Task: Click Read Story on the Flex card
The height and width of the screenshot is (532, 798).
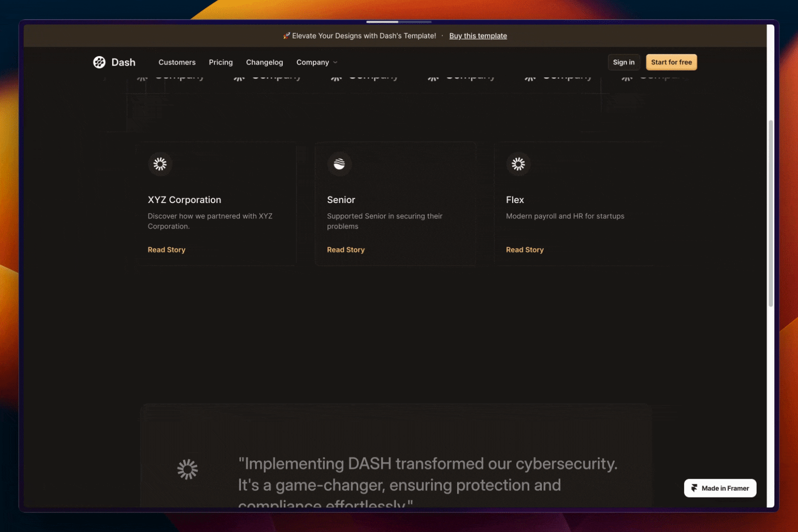Action: point(525,250)
